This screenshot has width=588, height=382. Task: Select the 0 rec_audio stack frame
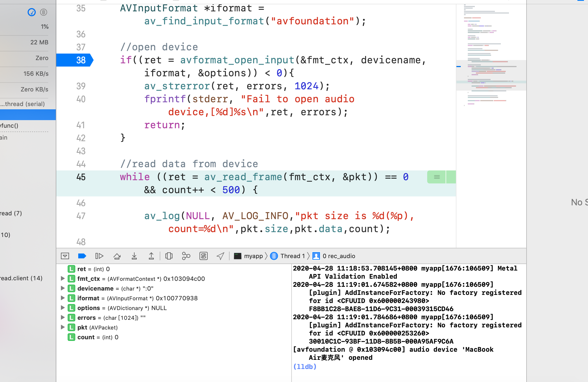click(338, 256)
